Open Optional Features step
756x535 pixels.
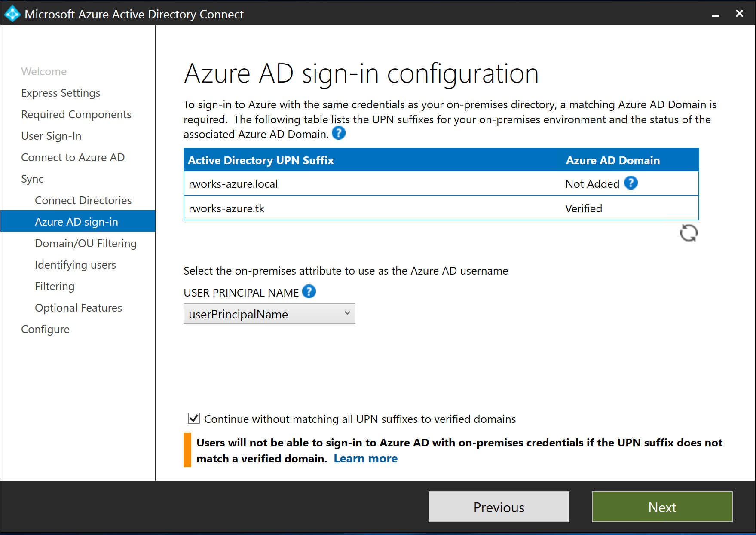tap(78, 308)
